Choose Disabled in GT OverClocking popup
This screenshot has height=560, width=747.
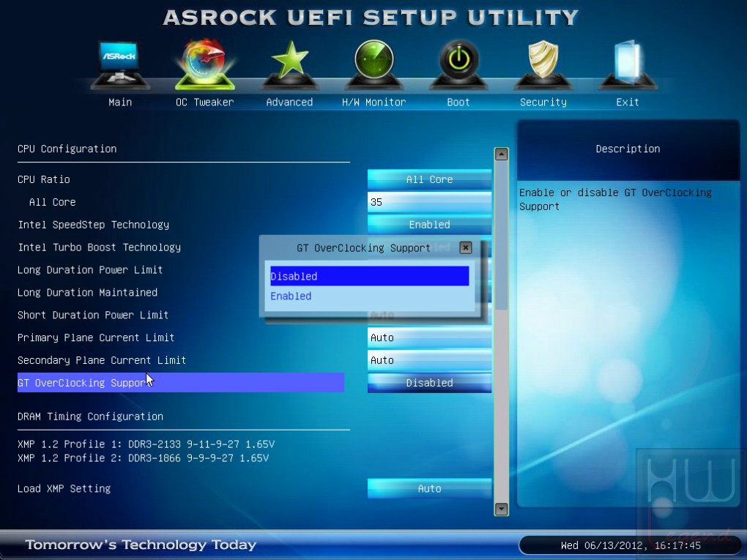(x=369, y=276)
